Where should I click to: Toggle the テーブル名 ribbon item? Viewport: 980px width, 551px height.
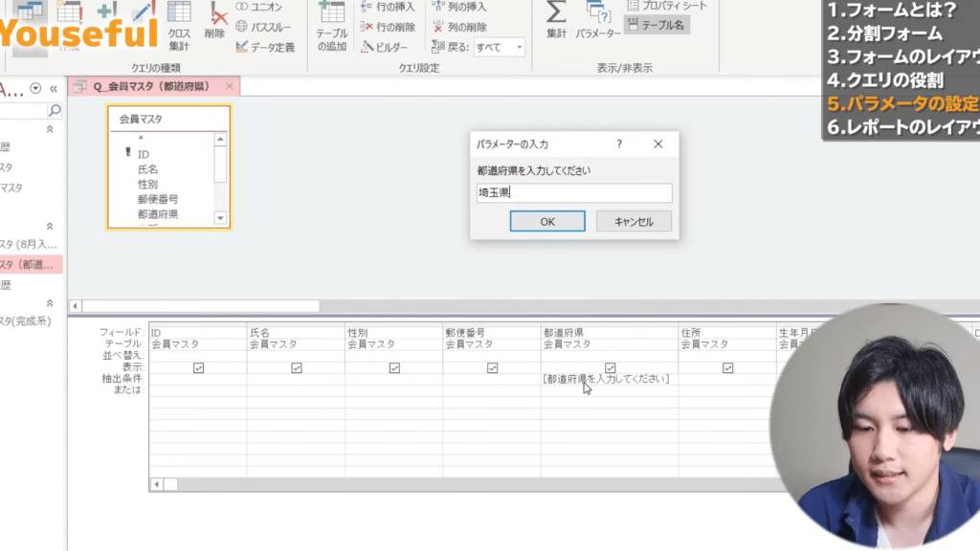(x=657, y=25)
